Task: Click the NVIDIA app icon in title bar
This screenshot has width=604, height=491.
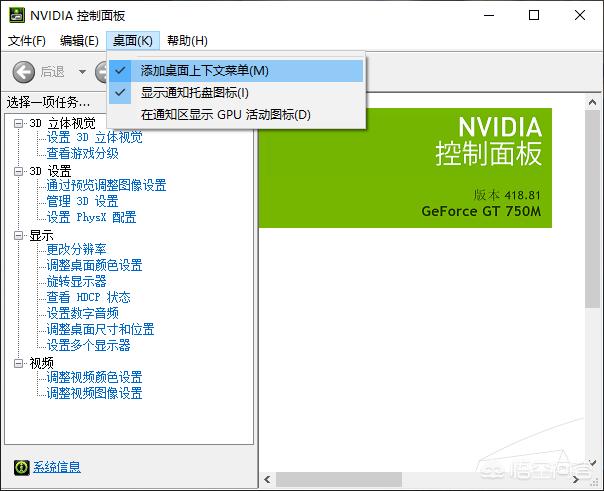Action: point(17,15)
